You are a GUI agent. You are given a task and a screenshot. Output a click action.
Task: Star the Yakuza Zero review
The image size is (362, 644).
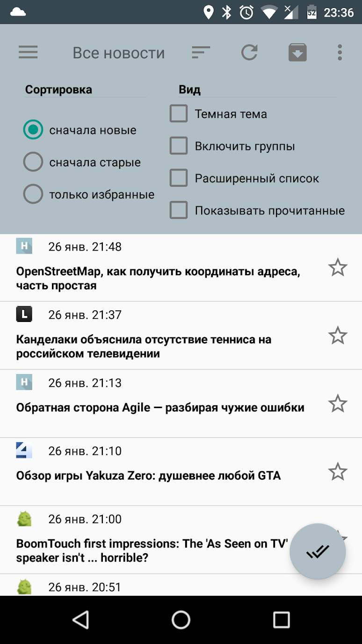pyautogui.click(x=337, y=472)
